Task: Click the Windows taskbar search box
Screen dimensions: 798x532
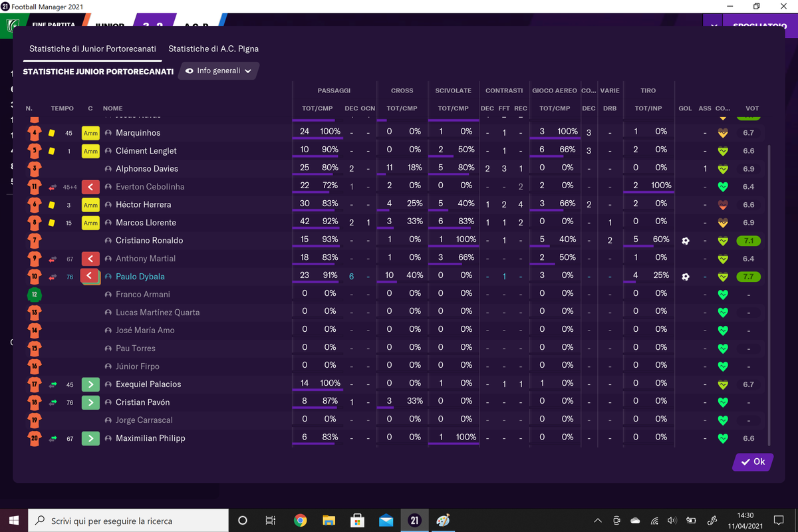Action: click(128, 521)
